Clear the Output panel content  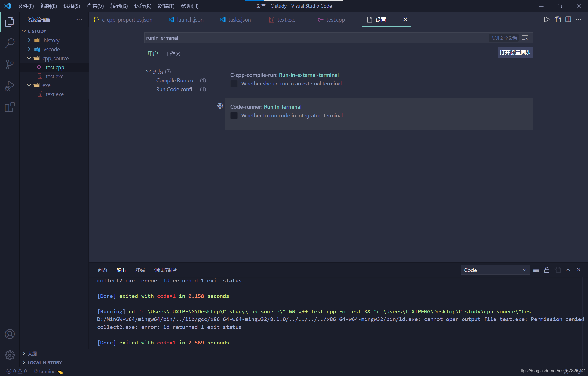(536, 270)
